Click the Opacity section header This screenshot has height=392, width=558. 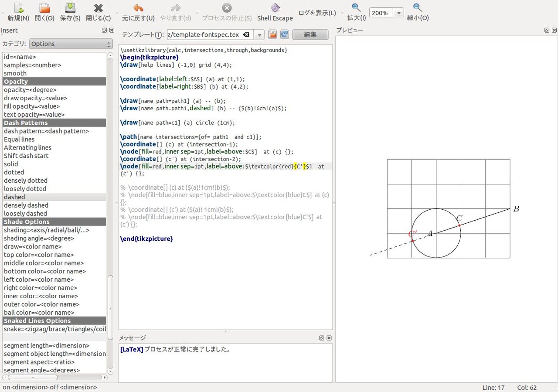pyautogui.click(x=54, y=82)
